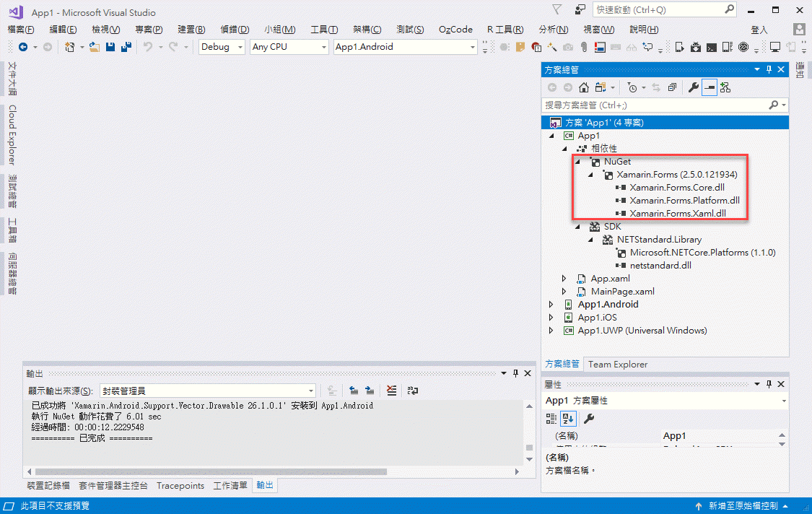The width and height of the screenshot is (812, 514).
Task: Expand the App.xaml node
Action: point(564,279)
